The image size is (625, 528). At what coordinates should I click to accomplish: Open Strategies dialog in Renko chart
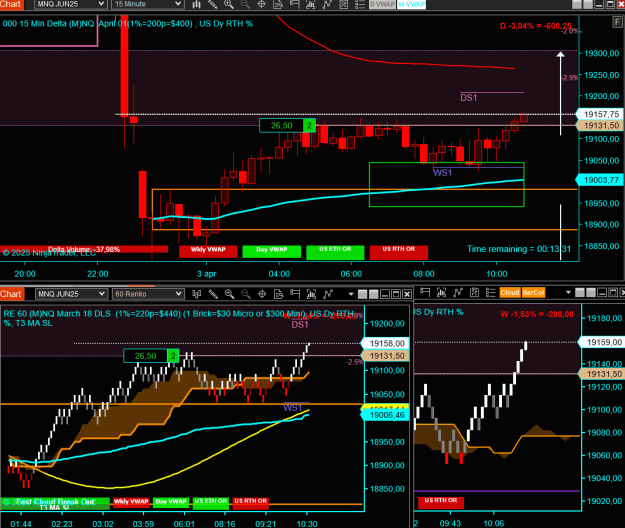tap(328, 294)
